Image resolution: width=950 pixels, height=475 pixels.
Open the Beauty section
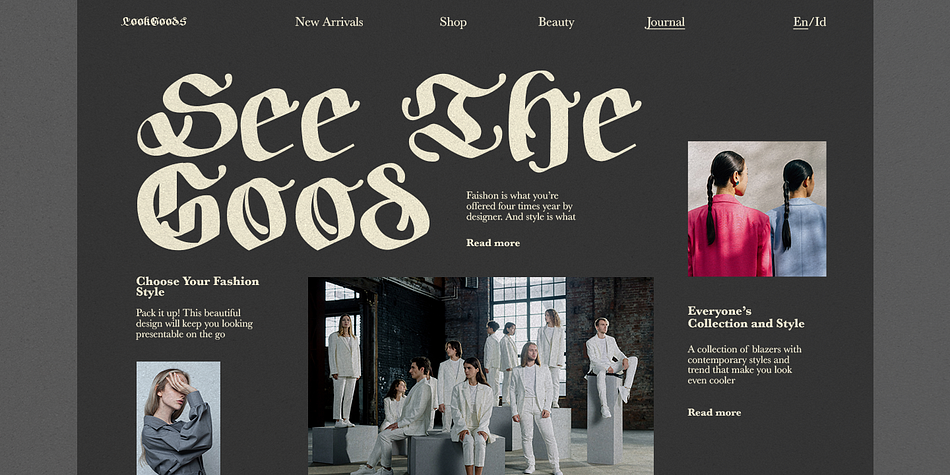(556, 22)
